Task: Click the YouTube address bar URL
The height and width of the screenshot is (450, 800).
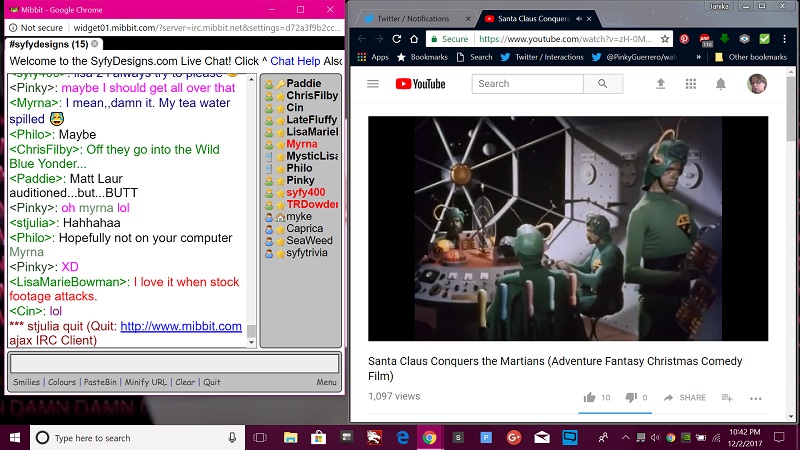Action: point(565,39)
